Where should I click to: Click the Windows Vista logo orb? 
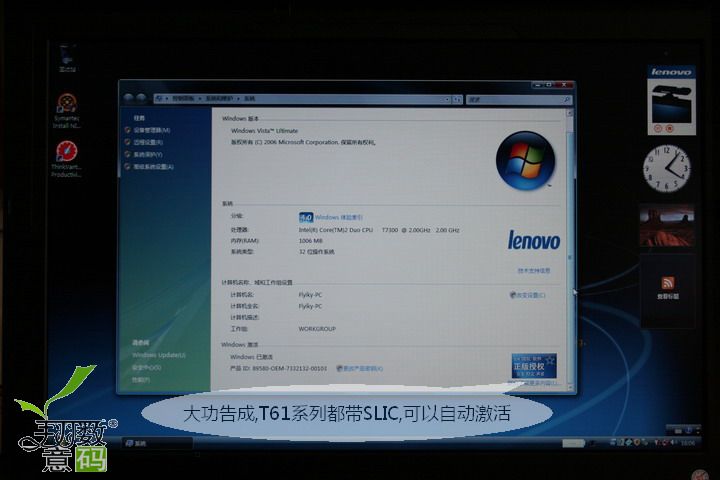pyautogui.click(x=525, y=160)
